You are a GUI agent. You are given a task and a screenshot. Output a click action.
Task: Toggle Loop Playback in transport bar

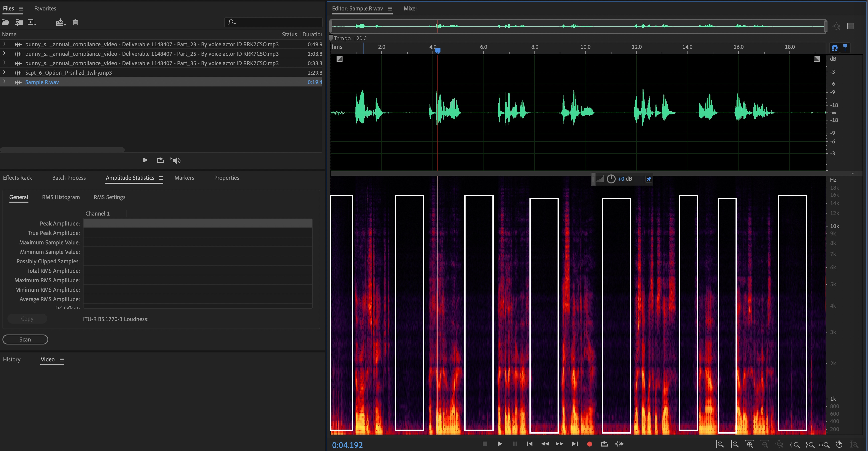pos(604,444)
